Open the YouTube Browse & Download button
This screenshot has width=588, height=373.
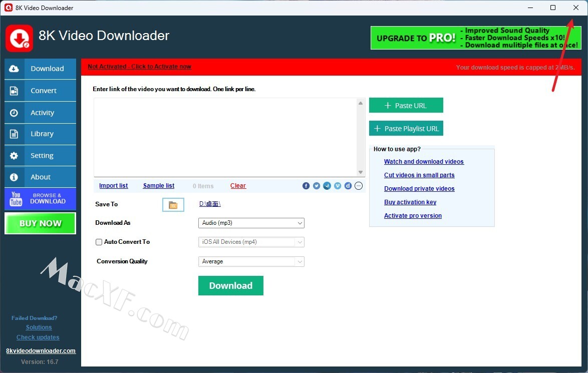coord(40,199)
